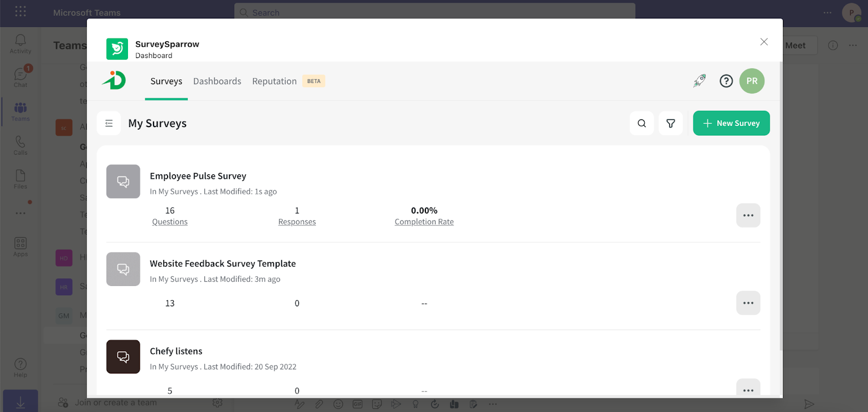
Task: Click Join or create a team
Action: tap(108, 403)
